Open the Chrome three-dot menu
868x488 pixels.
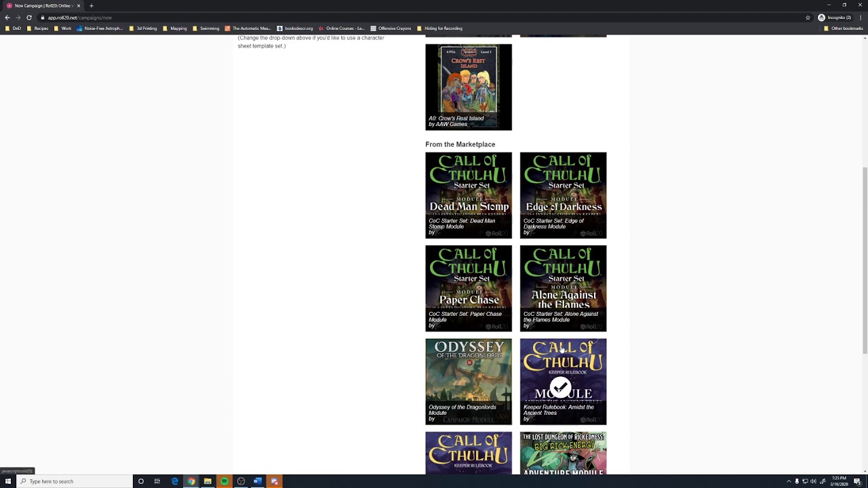click(x=861, y=18)
